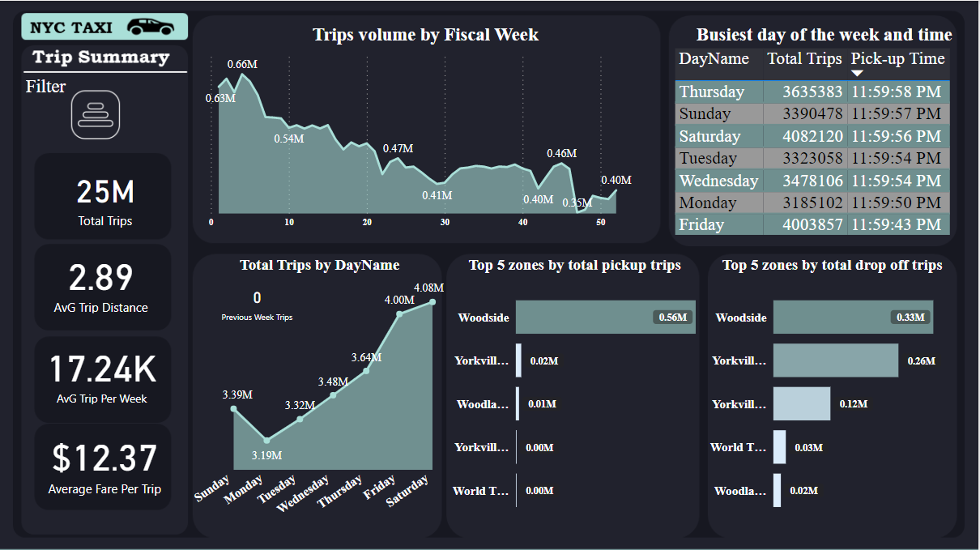Viewport: 980px width, 550px height.
Task: Open the Filter panel icon
Action: pos(96,114)
